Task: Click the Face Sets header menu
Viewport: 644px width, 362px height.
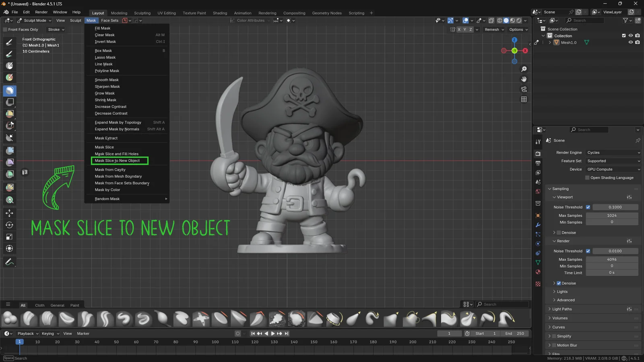Action: (109, 21)
